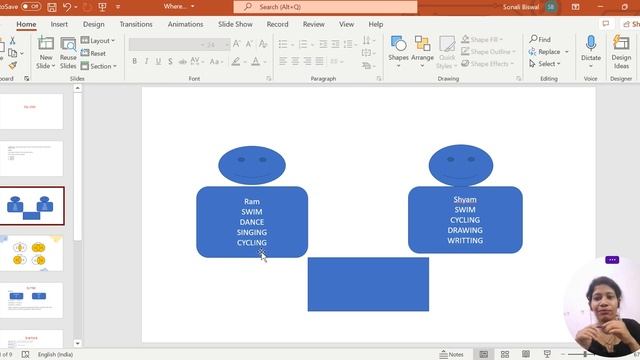Open the Section dropdown
The height and width of the screenshot is (360, 640).
click(98, 66)
